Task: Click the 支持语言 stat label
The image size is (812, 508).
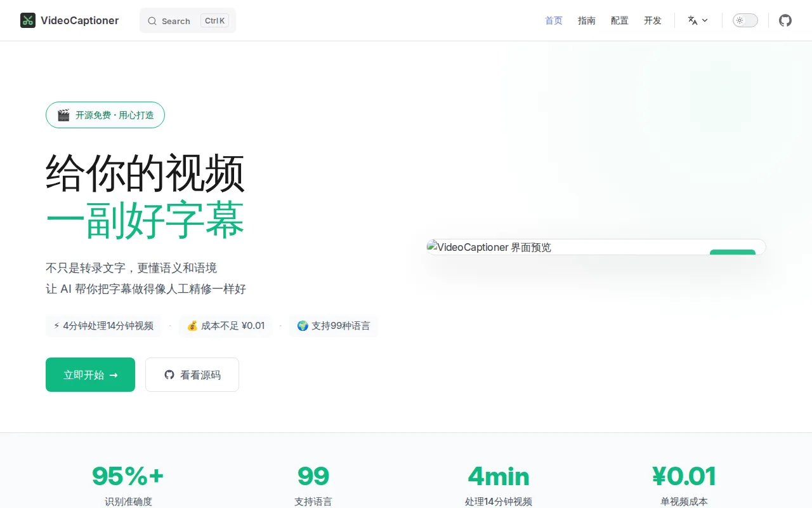Action: 313,502
